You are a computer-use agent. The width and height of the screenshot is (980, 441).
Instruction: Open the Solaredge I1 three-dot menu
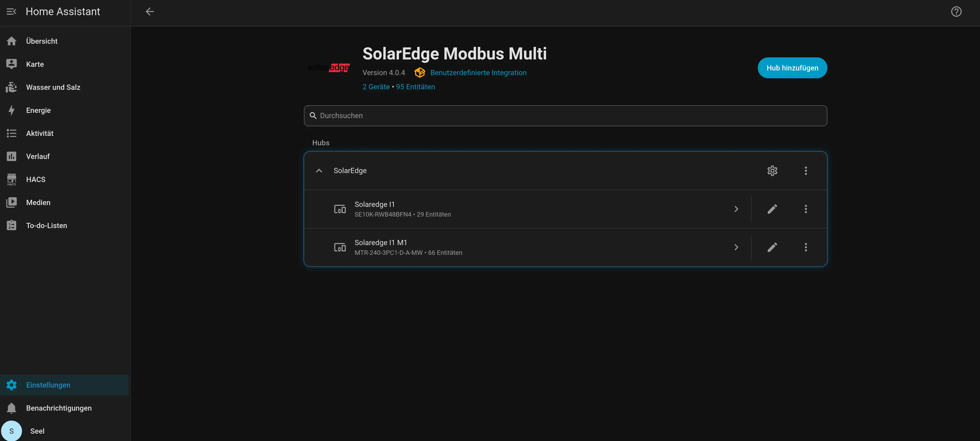(x=805, y=209)
